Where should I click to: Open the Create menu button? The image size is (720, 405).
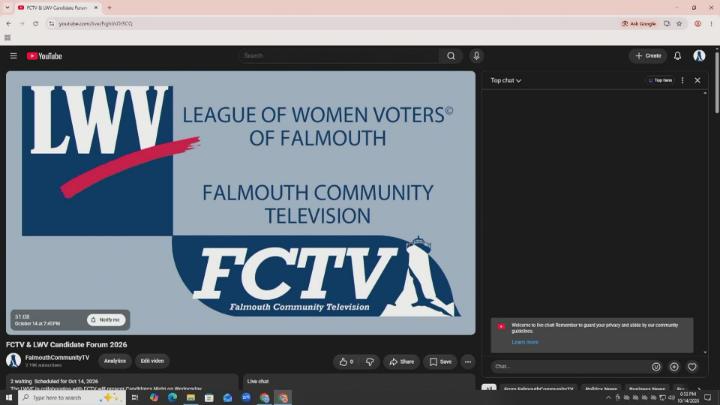(x=648, y=56)
